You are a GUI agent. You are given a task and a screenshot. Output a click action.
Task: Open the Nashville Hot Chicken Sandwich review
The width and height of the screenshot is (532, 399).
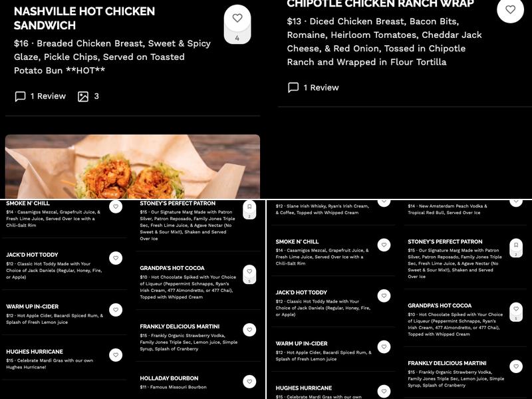(x=41, y=96)
